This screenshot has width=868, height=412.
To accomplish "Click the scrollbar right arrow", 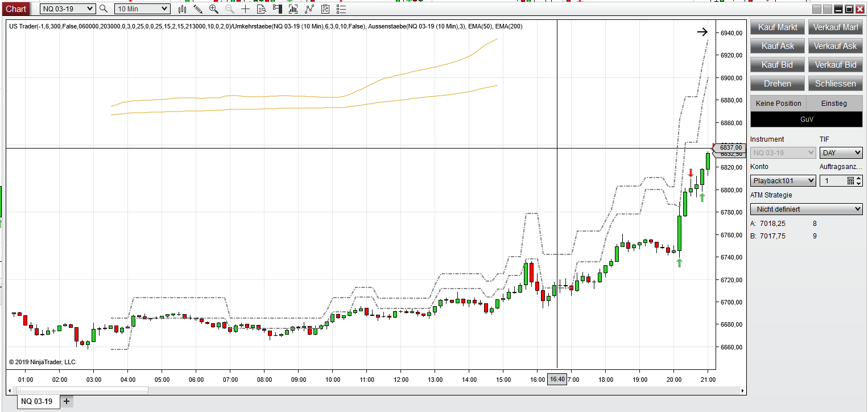I will tap(742, 390).
